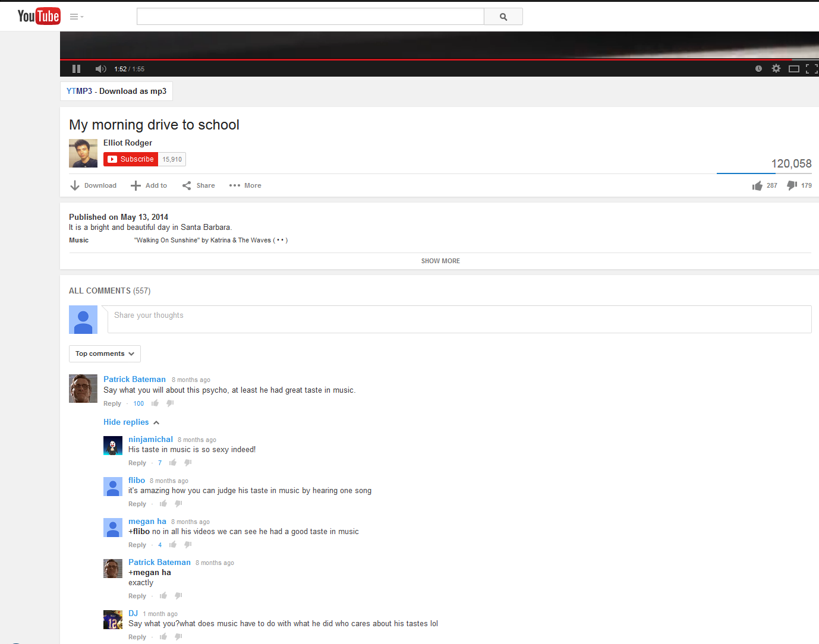This screenshot has height=644, width=819.
Task: Click the Download arrow under the video
Action: click(x=93, y=185)
